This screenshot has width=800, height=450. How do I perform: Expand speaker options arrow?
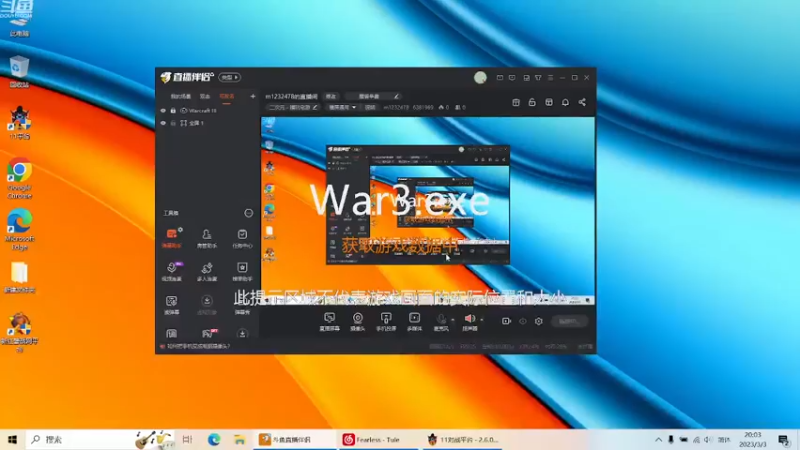[x=482, y=320]
